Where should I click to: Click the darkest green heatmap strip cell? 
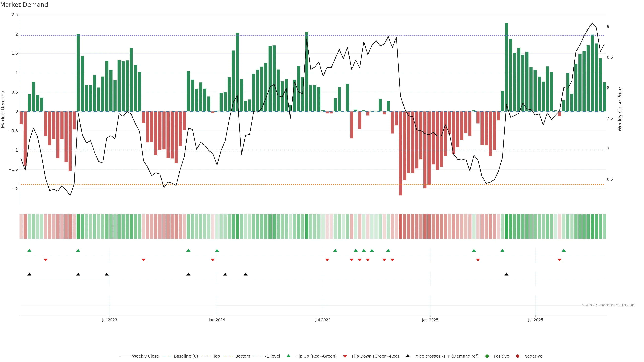click(506, 226)
